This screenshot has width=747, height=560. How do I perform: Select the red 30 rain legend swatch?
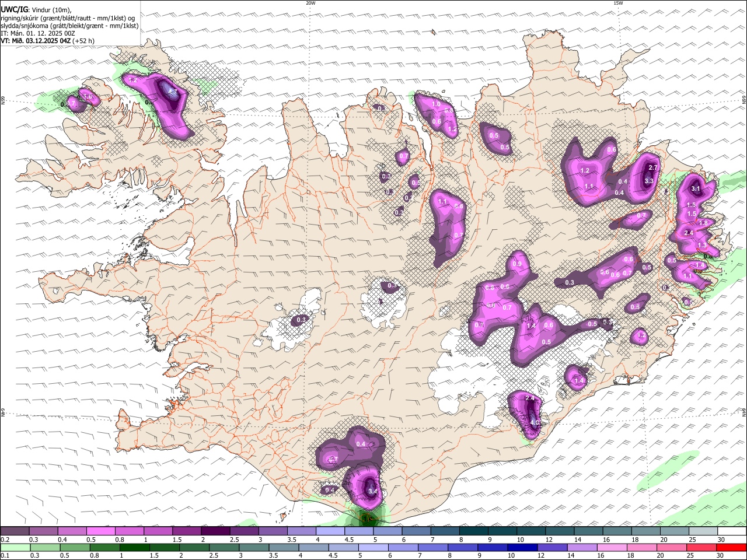tap(731, 547)
